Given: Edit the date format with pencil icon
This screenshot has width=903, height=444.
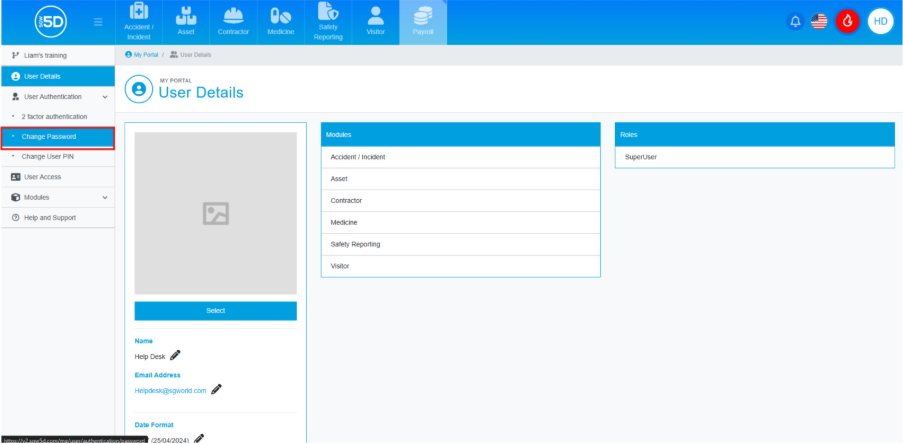Looking at the screenshot, I should tap(199, 439).
